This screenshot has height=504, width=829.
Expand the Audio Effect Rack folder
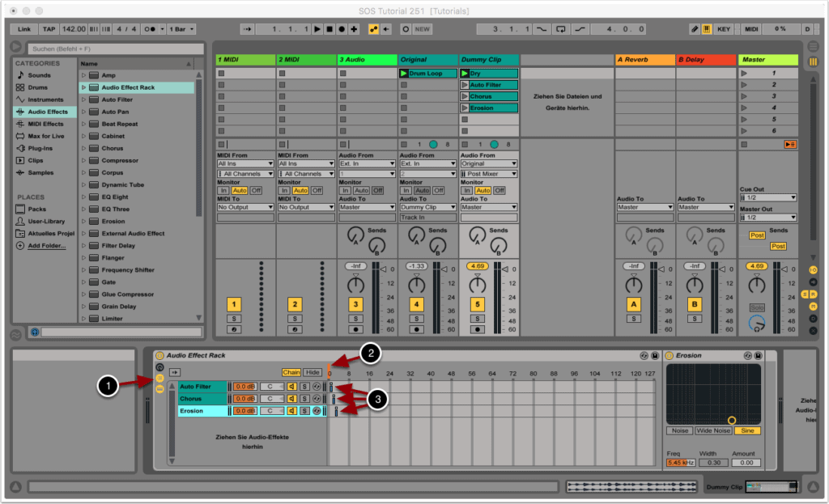point(83,87)
